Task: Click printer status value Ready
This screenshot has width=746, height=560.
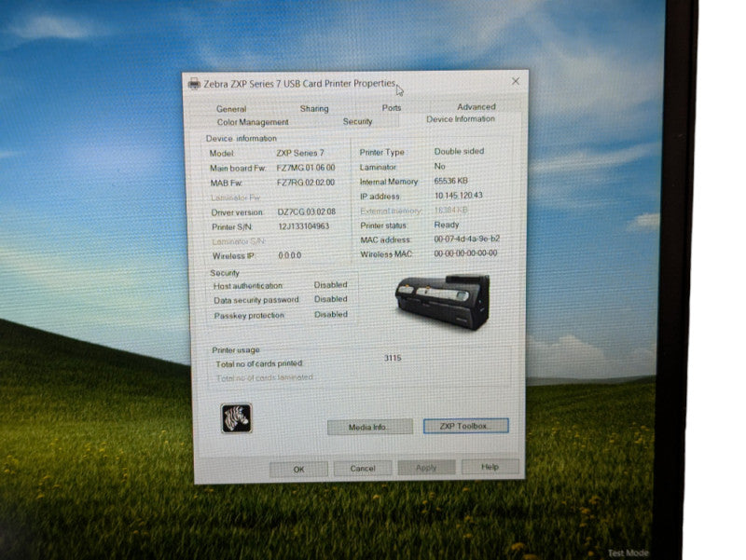Action: pos(447,225)
